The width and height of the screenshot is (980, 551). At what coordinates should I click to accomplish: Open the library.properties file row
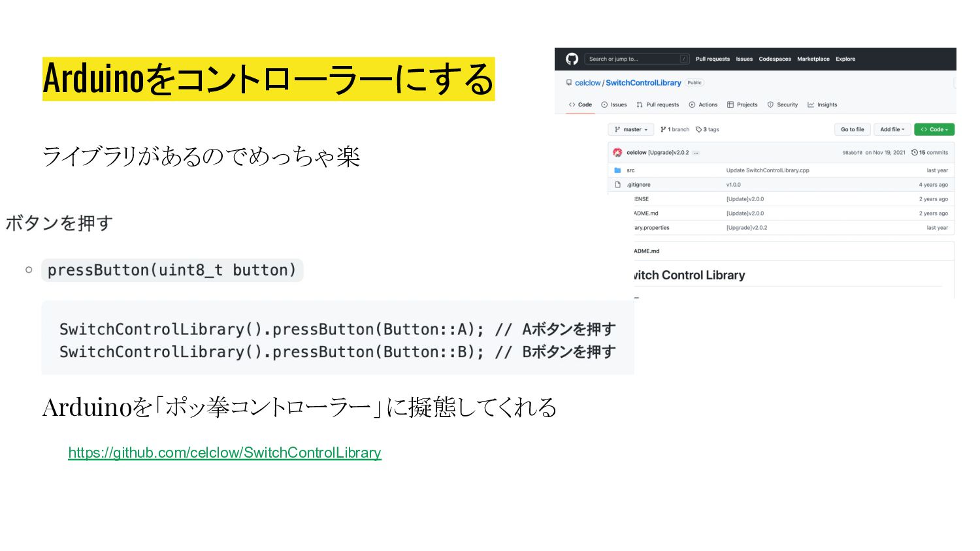click(652, 228)
